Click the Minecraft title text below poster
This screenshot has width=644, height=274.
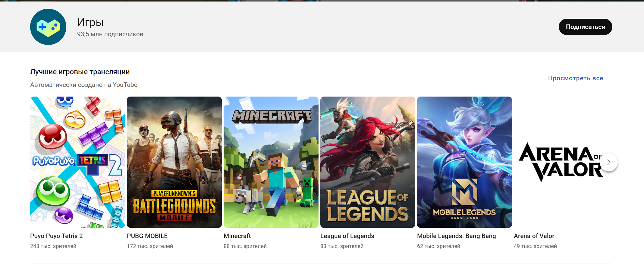pos(237,236)
